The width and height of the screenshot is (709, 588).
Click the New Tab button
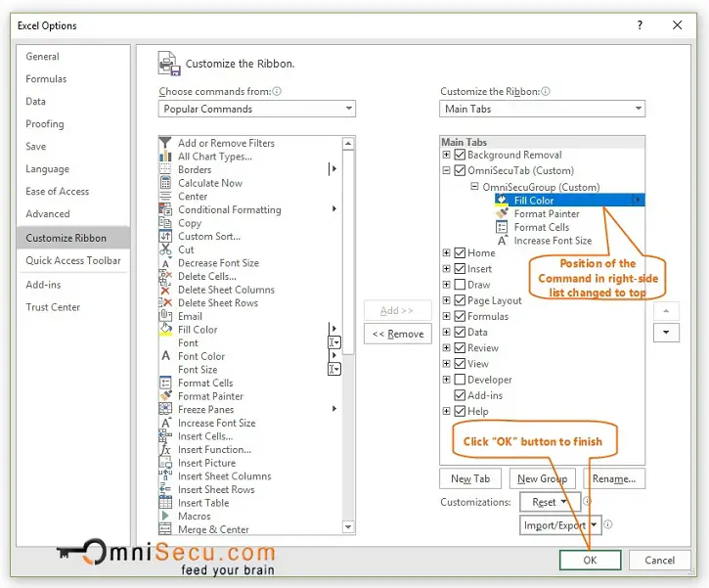coord(470,478)
